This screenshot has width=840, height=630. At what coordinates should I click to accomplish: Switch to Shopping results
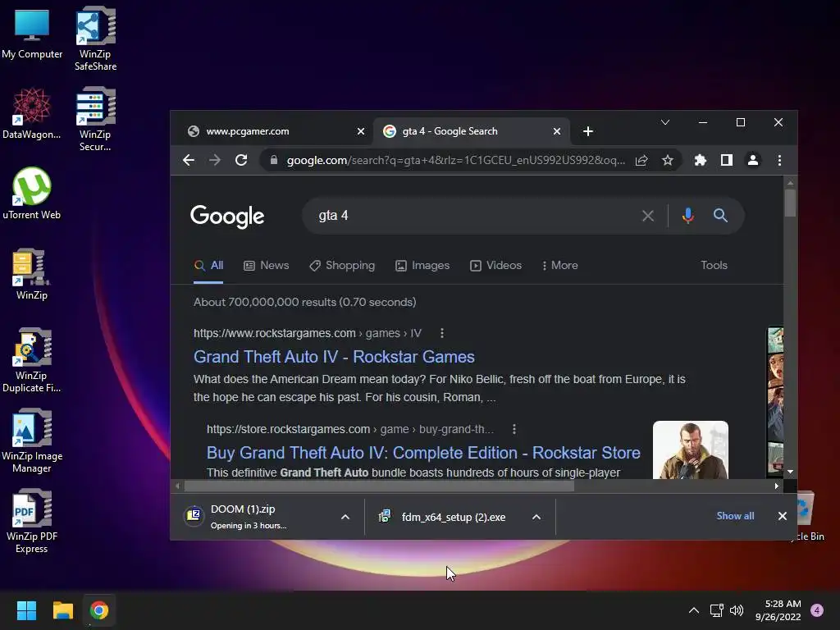pos(342,265)
